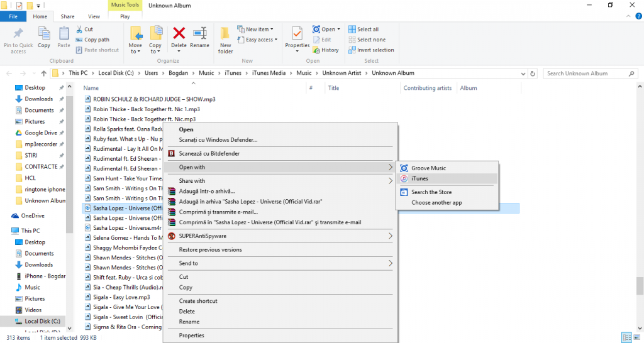The height and width of the screenshot is (343, 644).
Task: Click the Rename ribbon icon
Action: click(199, 33)
